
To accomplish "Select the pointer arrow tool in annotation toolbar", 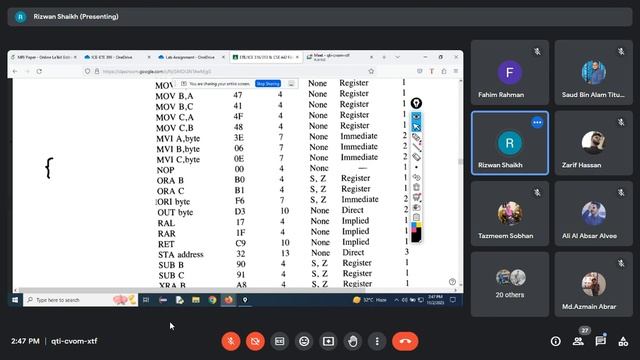I will point(416,127).
